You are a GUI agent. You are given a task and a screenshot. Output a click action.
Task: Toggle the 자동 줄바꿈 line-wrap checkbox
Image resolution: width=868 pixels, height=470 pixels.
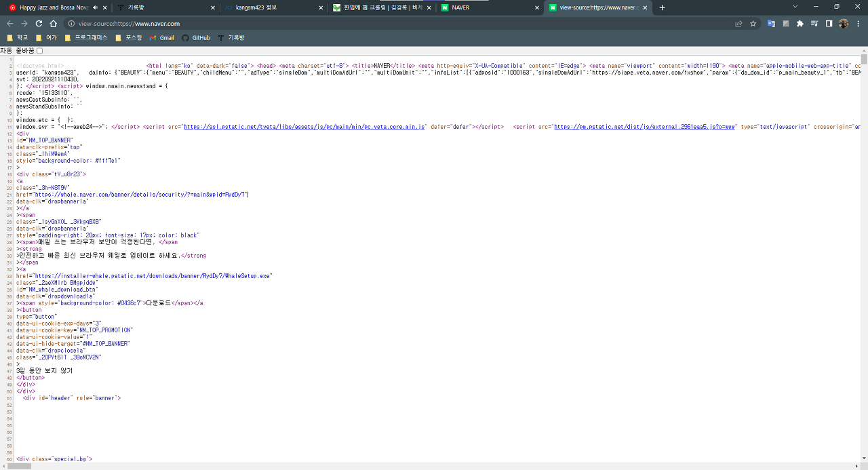click(39, 51)
